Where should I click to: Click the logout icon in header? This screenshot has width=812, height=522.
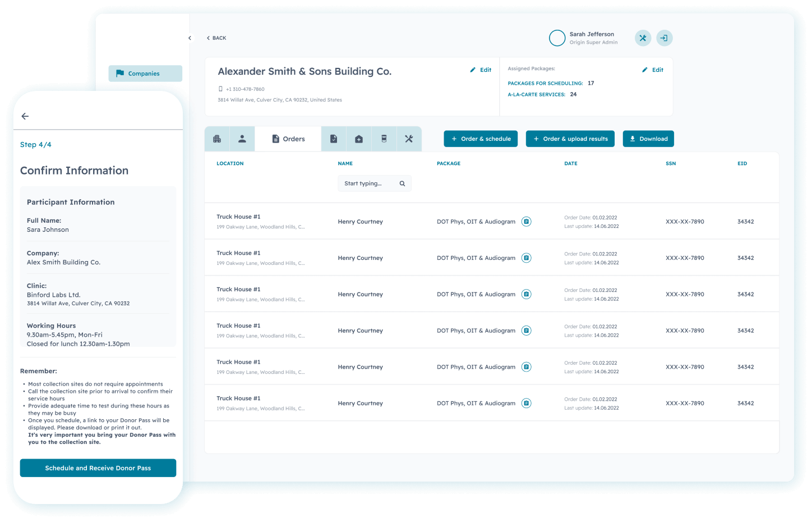[664, 38]
